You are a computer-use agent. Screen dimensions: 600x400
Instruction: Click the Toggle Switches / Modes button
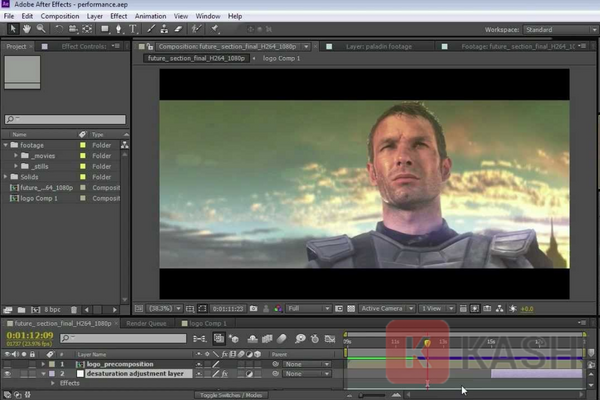click(231, 395)
